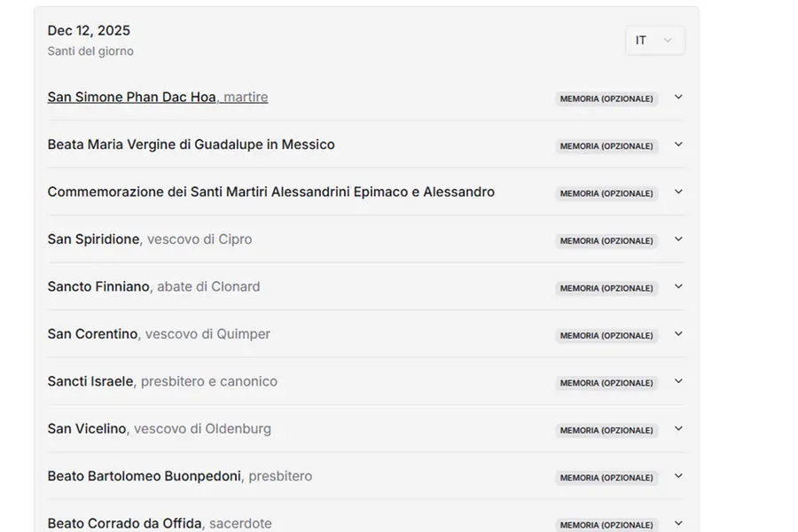Viewport: 798px width, 532px height.
Task: Expand San Simone Phan Dac Hoa entry
Action: click(x=678, y=98)
